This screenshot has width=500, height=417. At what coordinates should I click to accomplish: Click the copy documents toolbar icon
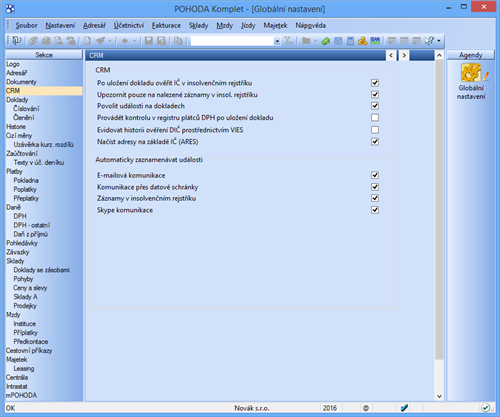[178, 41]
